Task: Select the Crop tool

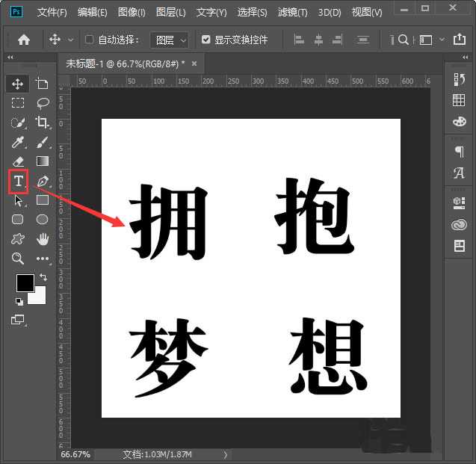Action: pos(43,123)
